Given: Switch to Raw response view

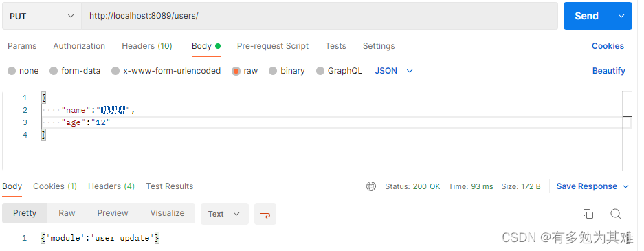Looking at the screenshot, I should [x=67, y=213].
